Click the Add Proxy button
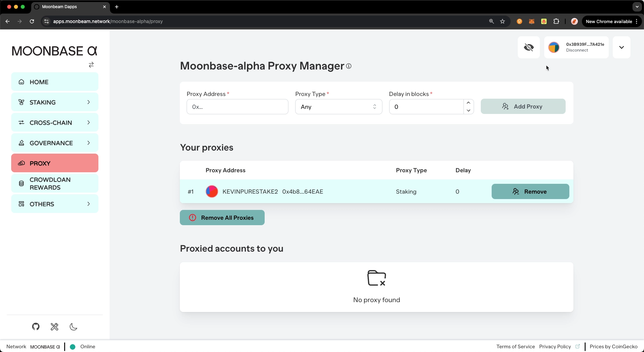 523,106
